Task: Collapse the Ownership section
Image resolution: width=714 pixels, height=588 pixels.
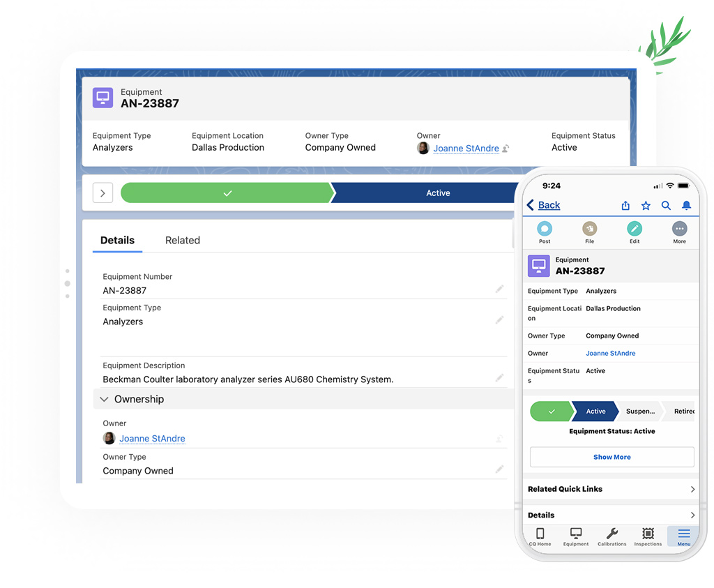Action: coord(105,399)
